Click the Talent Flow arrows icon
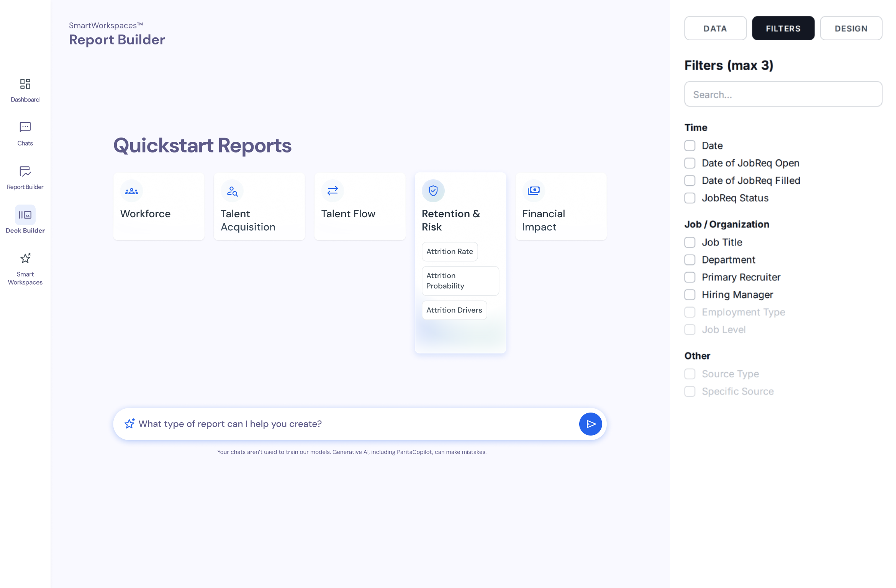 pyautogui.click(x=333, y=191)
